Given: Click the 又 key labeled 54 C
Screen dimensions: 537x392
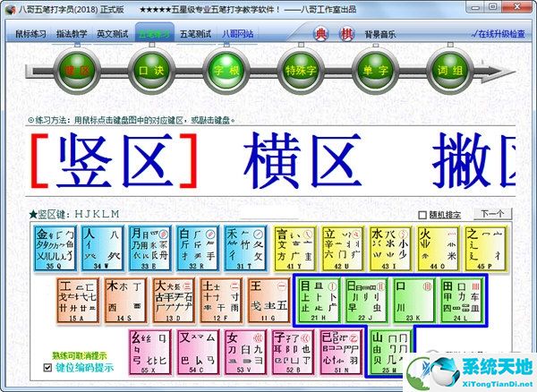Looking at the screenshot, I should (198, 353).
